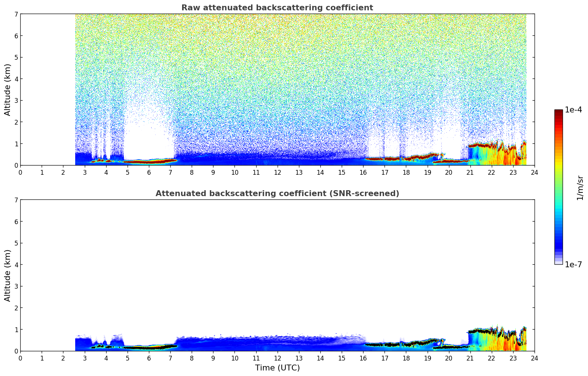Click hour tick '21' under the raw plot
This screenshot has height=376, width=588.
[470, 172]
